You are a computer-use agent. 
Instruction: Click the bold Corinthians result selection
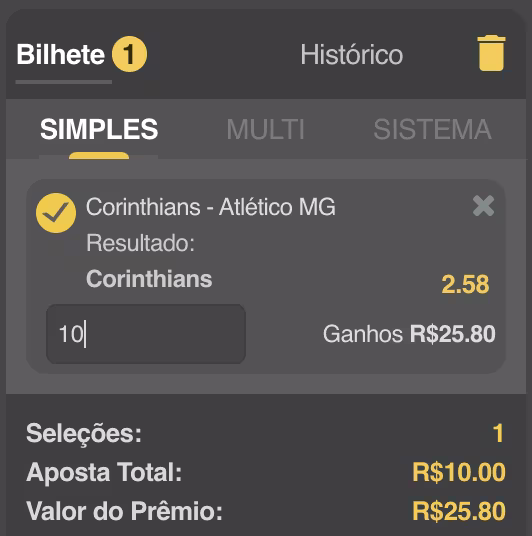point(149,279)
